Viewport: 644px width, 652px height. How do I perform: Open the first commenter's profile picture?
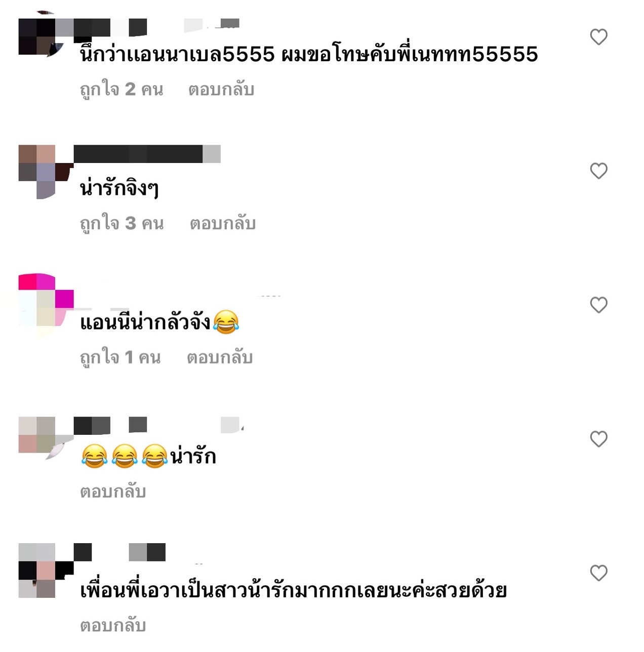pos(42,33)
